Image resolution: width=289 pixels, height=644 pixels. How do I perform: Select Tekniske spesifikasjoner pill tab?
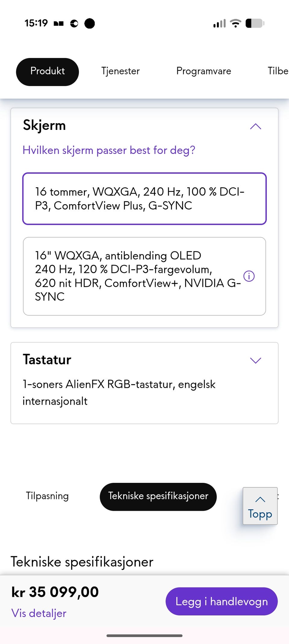coord(158,496)
